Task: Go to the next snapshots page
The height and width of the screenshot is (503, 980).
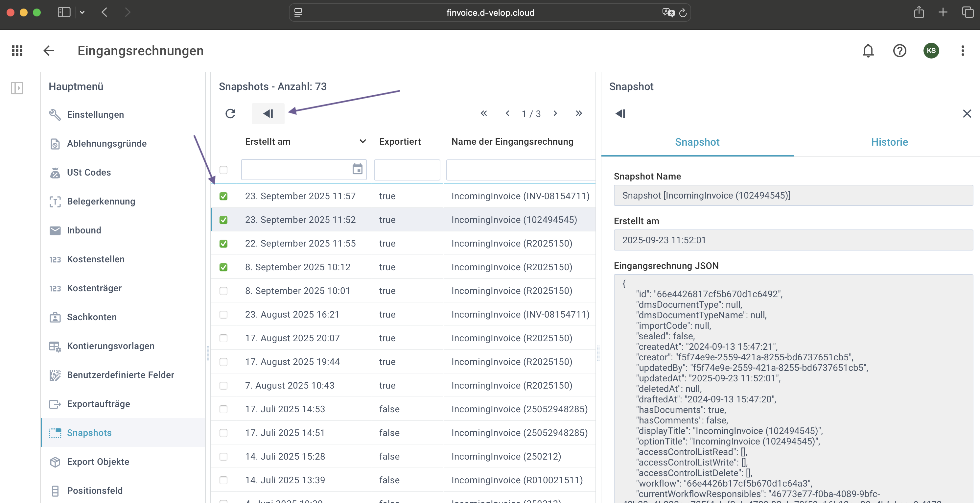Action: point(555,113)
